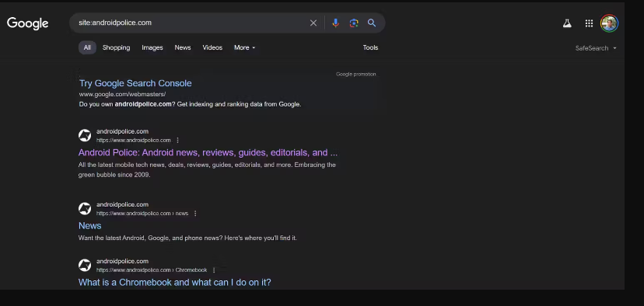644x306 pixels.
Task: Switch to the Videos tab
Action: click(x=212, y=47)
